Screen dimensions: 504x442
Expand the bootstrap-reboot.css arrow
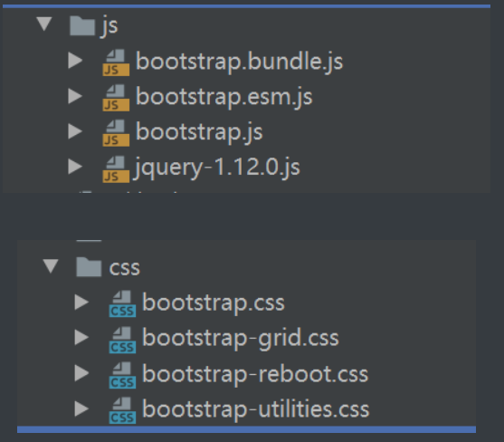pyautogui.click(x=81, y=373)
